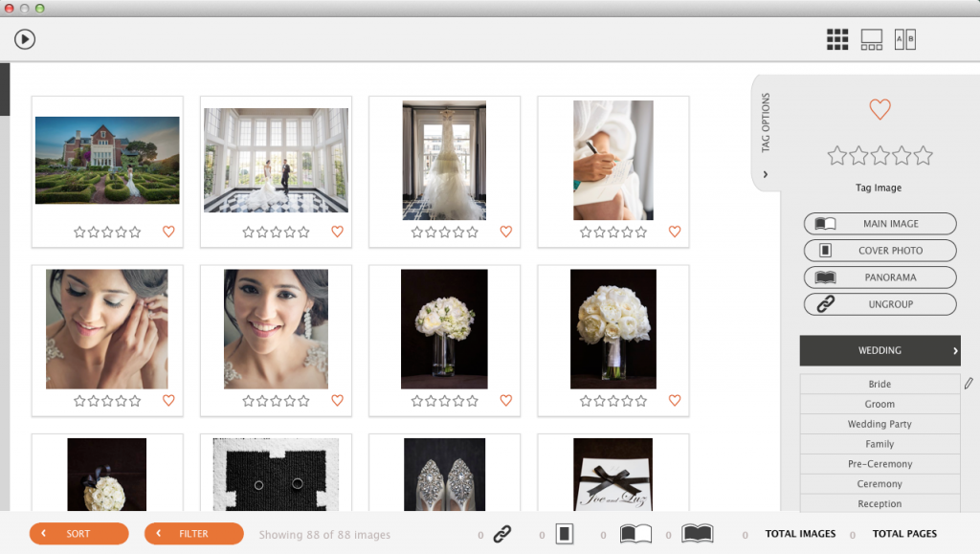Click the TOTAL PAGES label
This screenshot has width=980, height=554.
click(904, 533)
